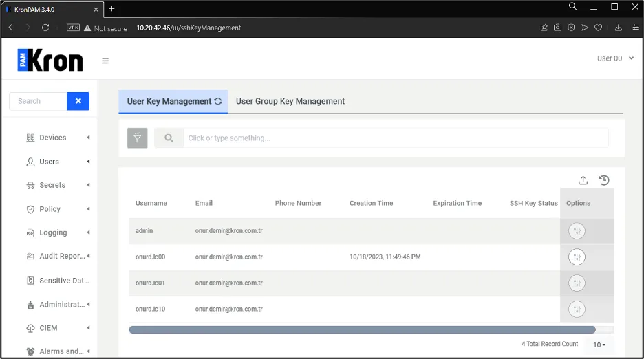Open the filter funnel icon
Viewport: 644px width, 359px height.
(137, 138)
